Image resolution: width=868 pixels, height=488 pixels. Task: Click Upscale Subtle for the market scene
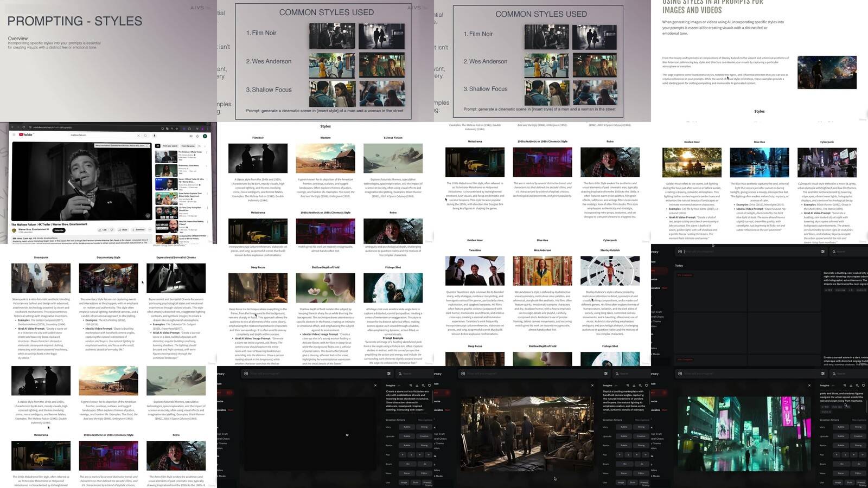[624, 436]
